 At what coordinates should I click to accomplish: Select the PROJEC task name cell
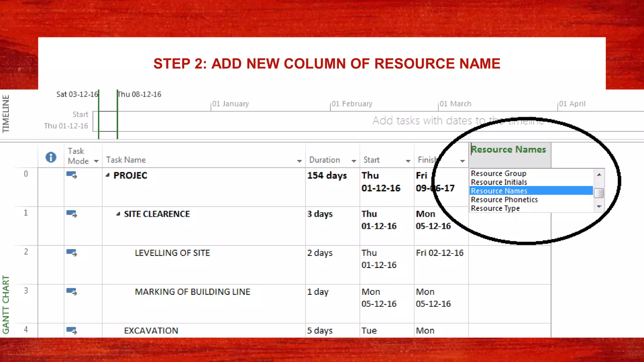[x=204, y=187]
